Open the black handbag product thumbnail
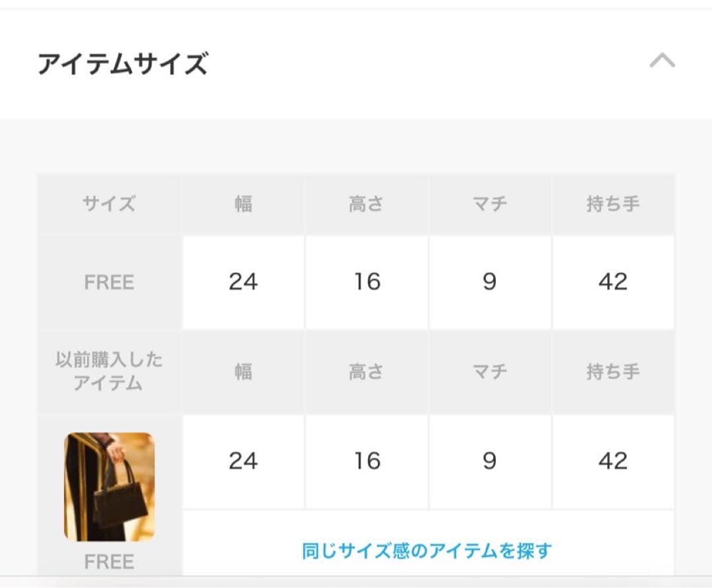This screenshot has height=588, width=712. pyautogui.click(x=108, y=488)
